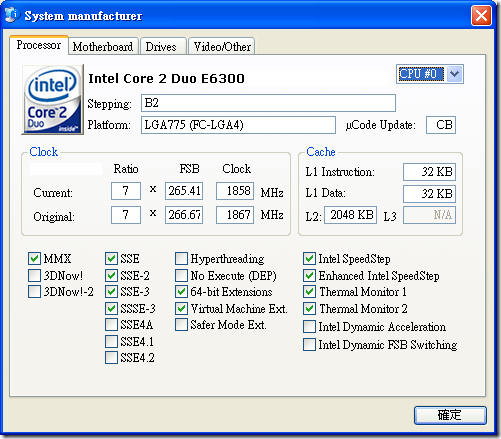This screenshot has width=501, height=439.
Task: Close the System manufacturer window
Action: [x=481, y=15]
